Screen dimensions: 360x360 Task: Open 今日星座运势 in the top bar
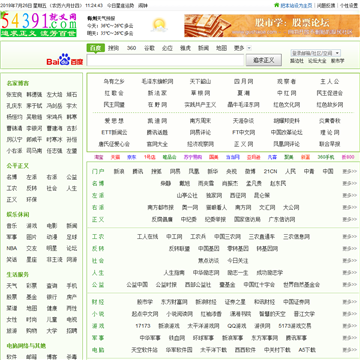(120, 6)
